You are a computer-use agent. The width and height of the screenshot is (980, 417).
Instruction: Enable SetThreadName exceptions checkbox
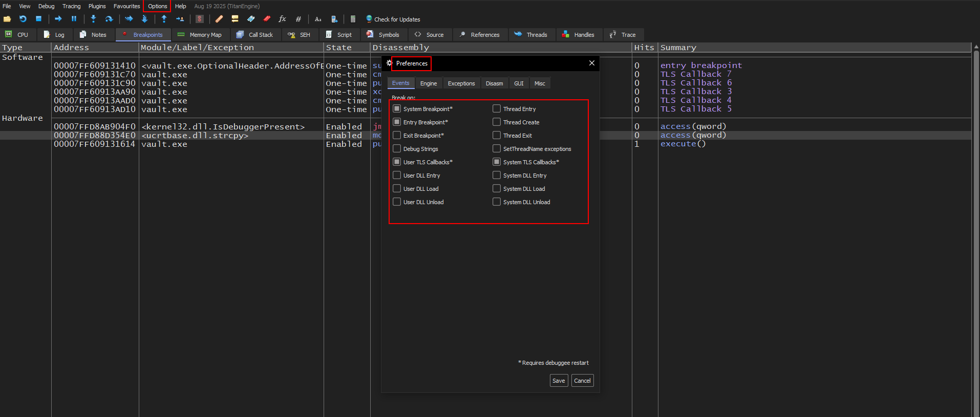click(497, 149)
